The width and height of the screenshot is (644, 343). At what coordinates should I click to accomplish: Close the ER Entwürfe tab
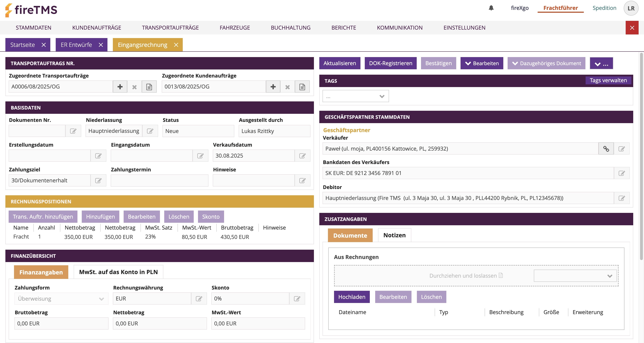click(x=101, y=45)
